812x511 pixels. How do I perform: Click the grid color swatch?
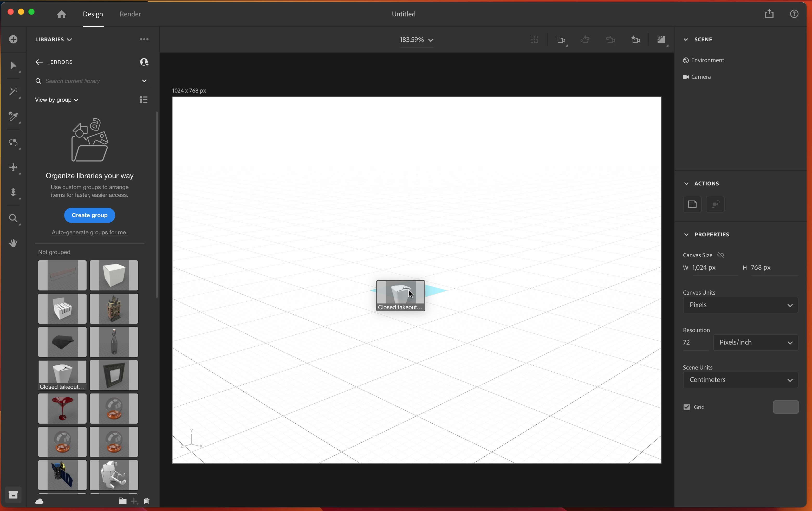785,407
